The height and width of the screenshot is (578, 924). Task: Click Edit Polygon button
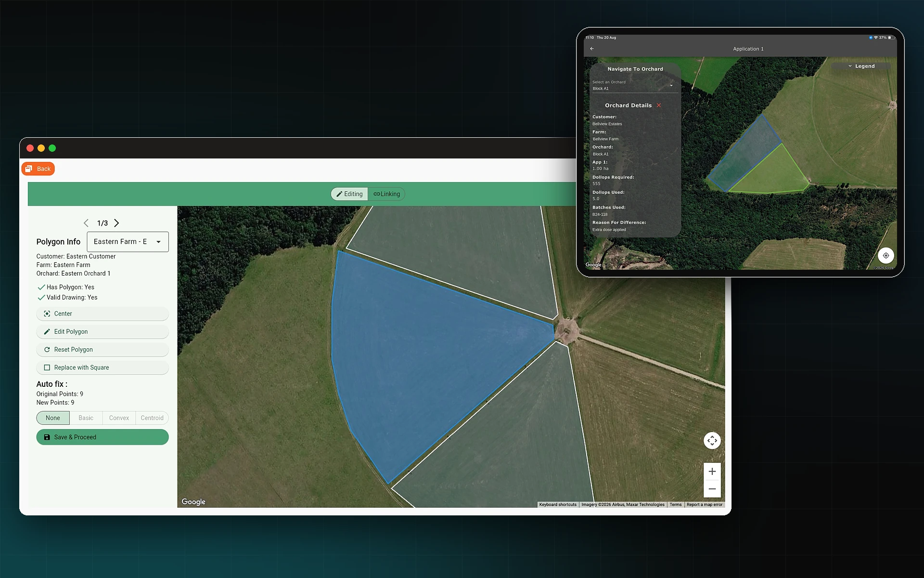[103, 331]
